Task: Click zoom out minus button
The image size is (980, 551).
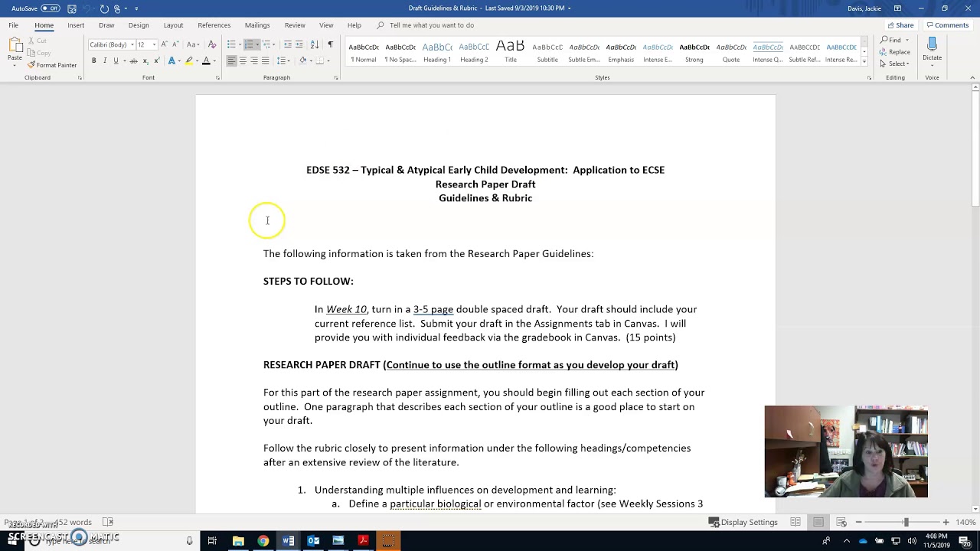Action: coord(858,522)
